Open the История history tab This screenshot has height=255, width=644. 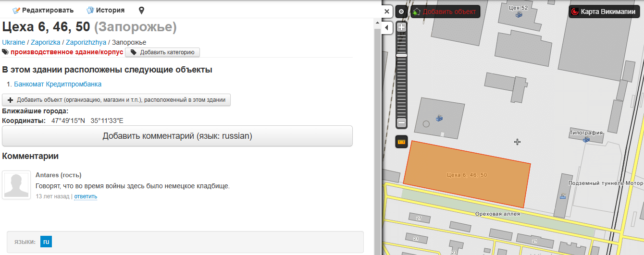click(105, 10)
